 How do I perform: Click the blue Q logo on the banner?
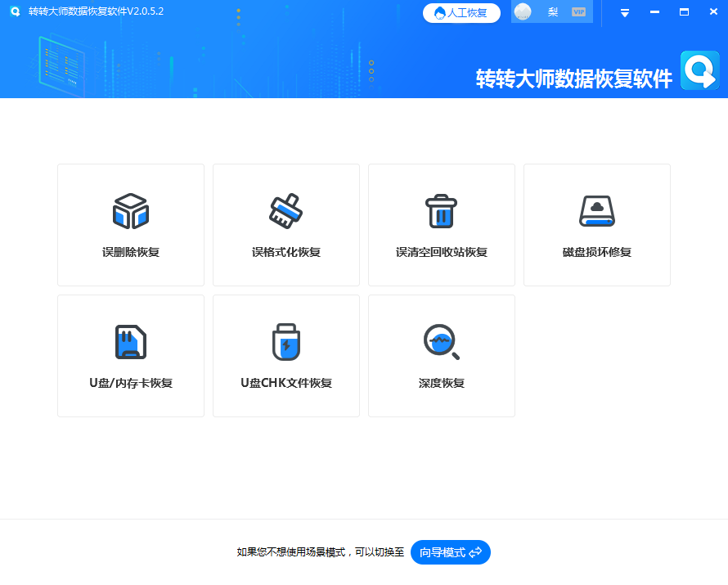[x=699, y=70]
